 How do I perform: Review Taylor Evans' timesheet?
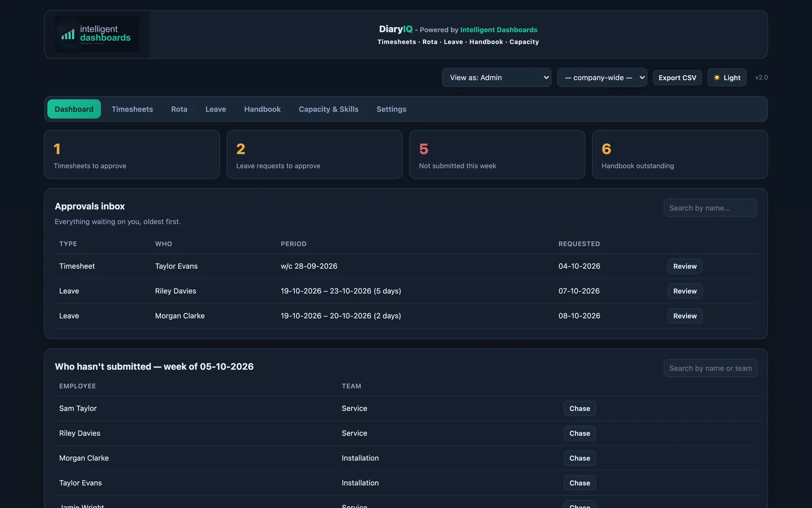pos(685,266)
